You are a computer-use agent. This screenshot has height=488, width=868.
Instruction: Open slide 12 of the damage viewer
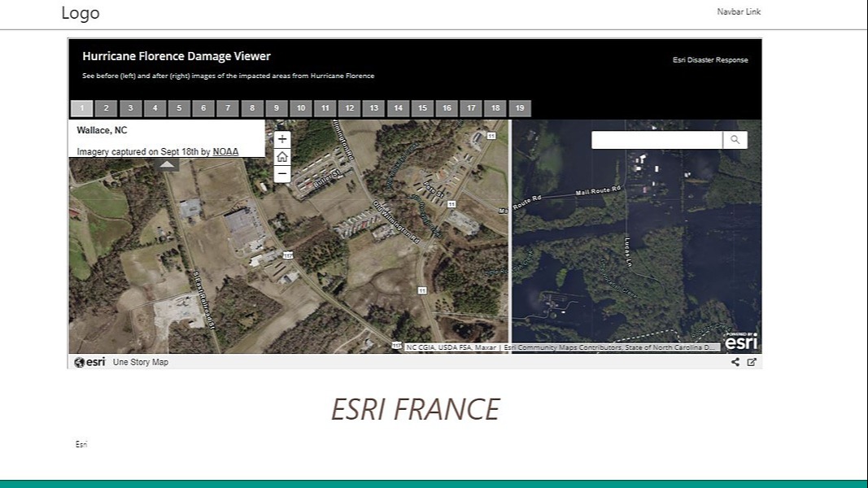pos(349,107)
